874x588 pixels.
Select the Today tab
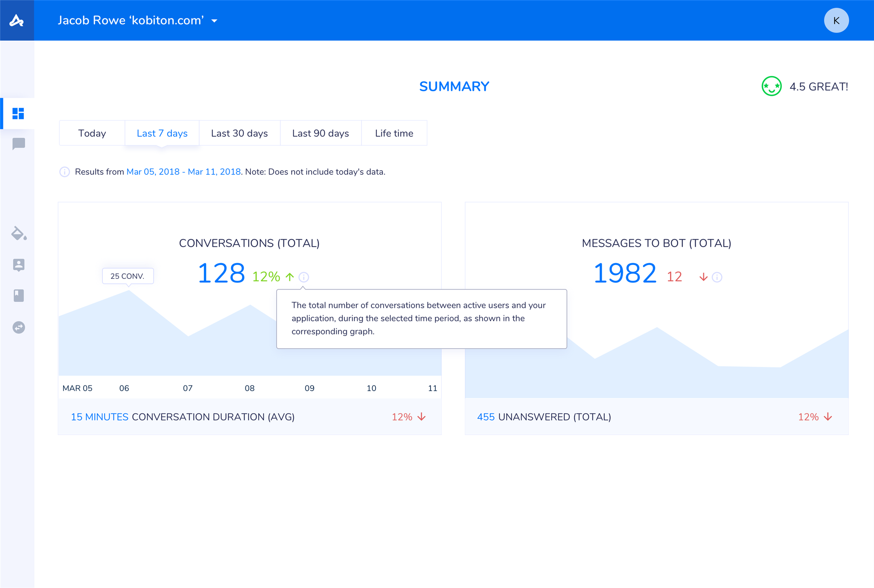point(92,133)
